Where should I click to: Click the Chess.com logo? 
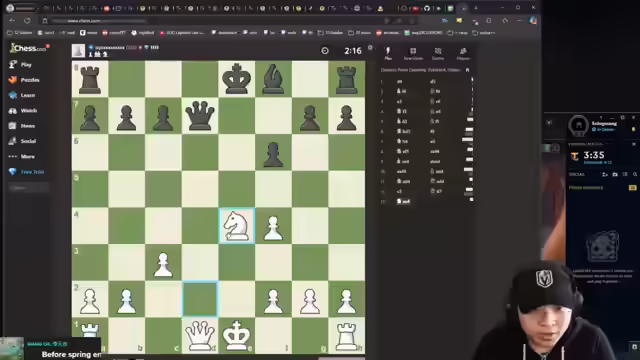[x=28, y=48]
